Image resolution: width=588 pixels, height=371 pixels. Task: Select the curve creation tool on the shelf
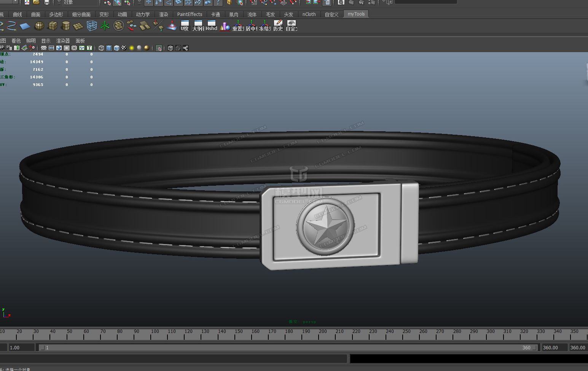click(x=12, y=26)
